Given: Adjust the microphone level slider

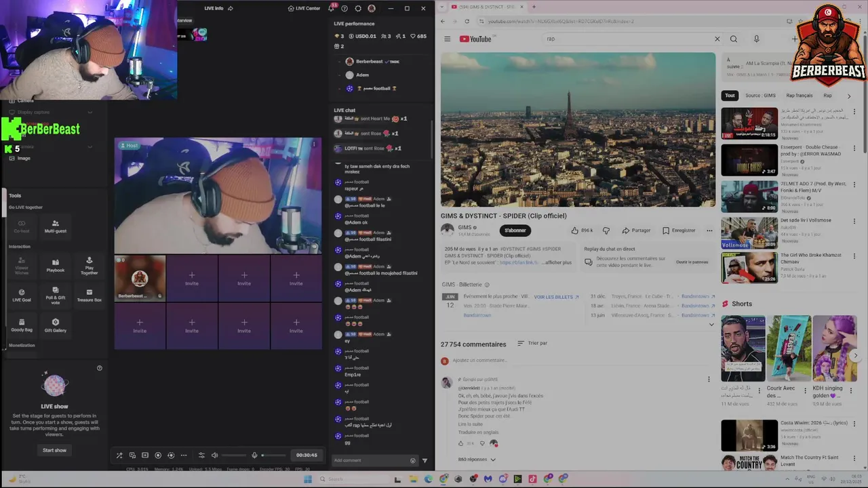Looking at the screenshot, I should point(274,455).
